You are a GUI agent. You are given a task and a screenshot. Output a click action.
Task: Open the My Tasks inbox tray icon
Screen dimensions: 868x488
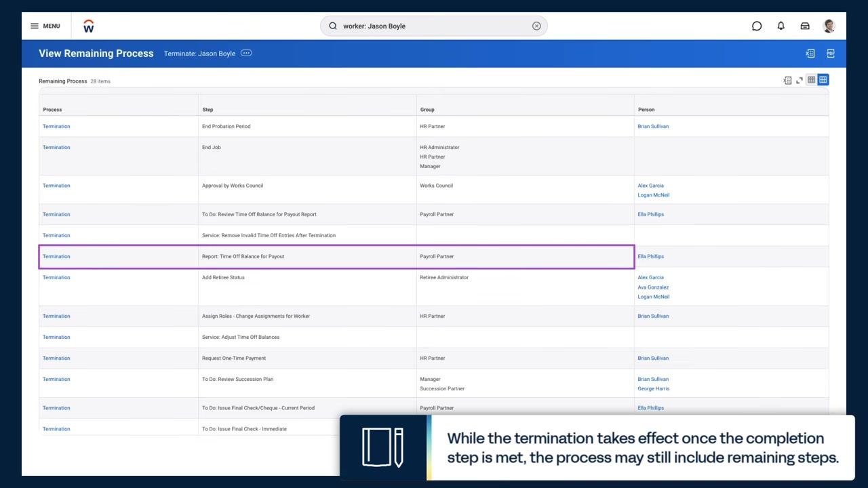point(805,26)
